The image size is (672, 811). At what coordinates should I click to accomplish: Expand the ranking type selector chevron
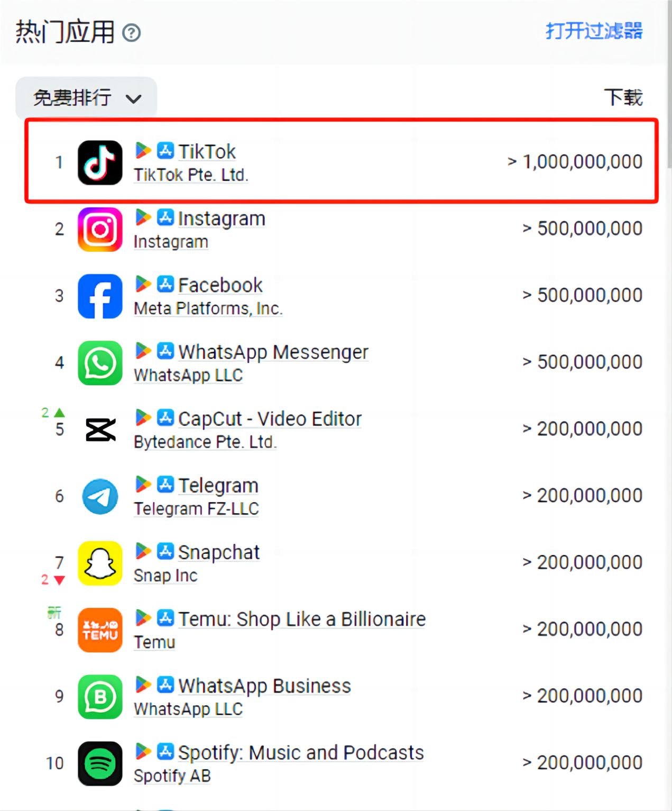pyautogui.click(x=135, y=97)
